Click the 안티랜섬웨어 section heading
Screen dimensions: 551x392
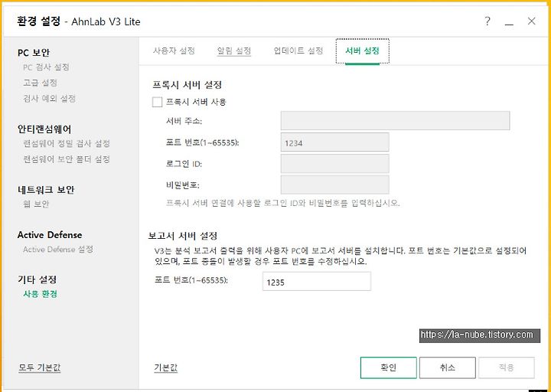(x=44, y=129)
